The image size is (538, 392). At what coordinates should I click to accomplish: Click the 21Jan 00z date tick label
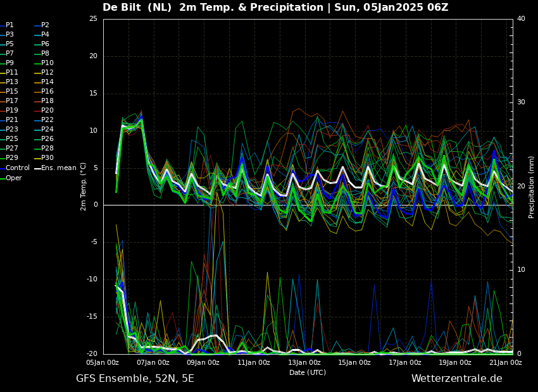(506, 362)
